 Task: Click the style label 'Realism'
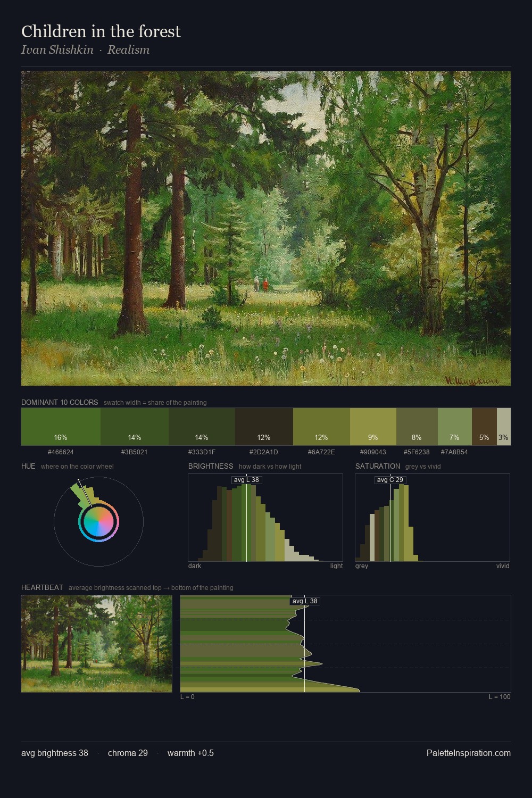[128, 50]
